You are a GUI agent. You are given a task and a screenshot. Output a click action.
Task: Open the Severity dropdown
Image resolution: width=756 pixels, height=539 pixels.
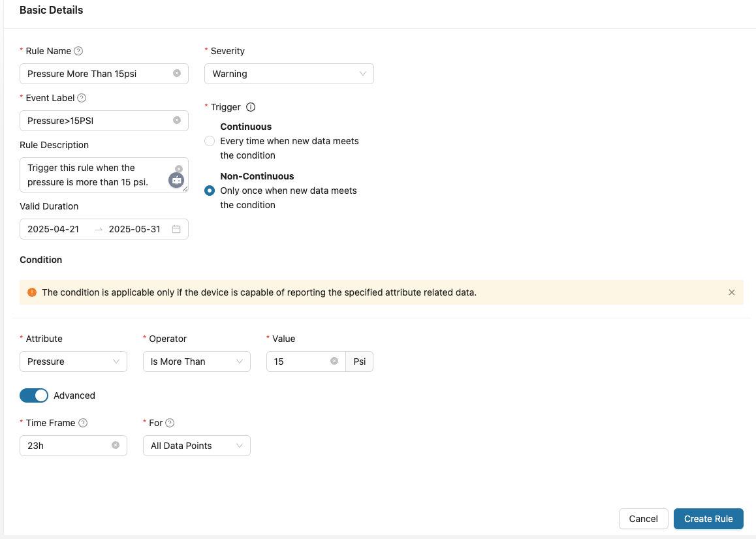point(289,74)
